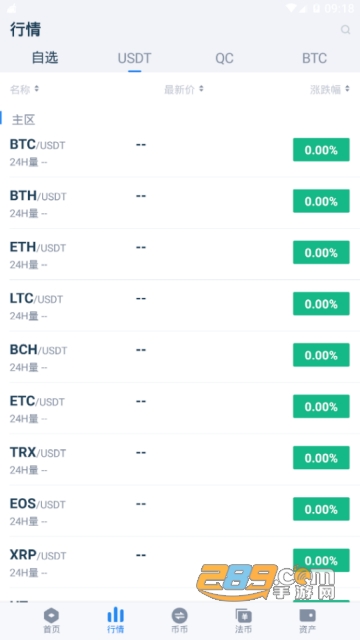This screenshot has width=360, height=640.
Task: Open the 币币 exchange icon
Action: [179, 615]
